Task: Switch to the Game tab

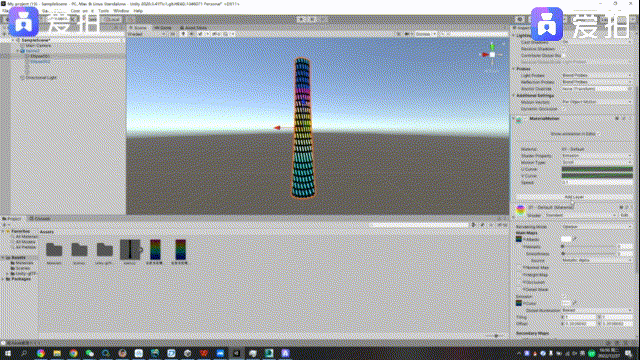Action: [163, 28]
